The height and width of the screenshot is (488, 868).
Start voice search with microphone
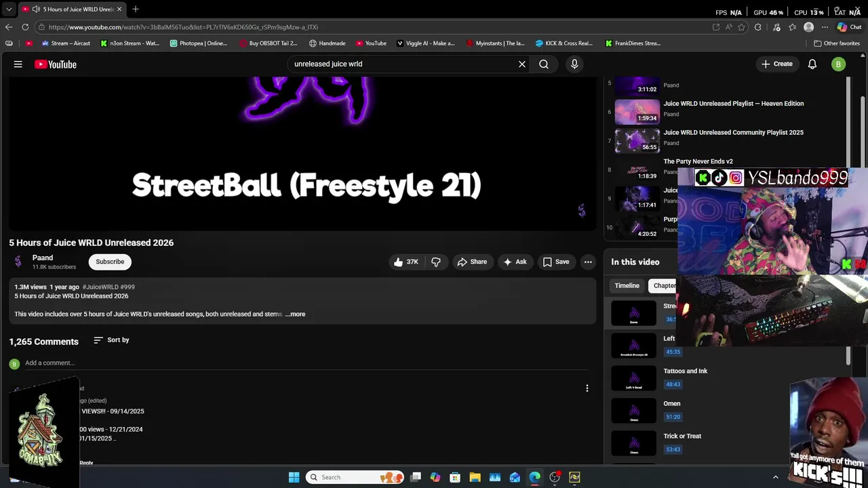coord(574,64)
